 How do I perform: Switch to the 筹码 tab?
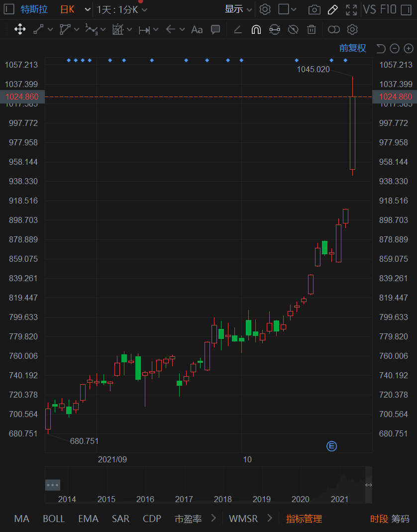coord(400,519)
